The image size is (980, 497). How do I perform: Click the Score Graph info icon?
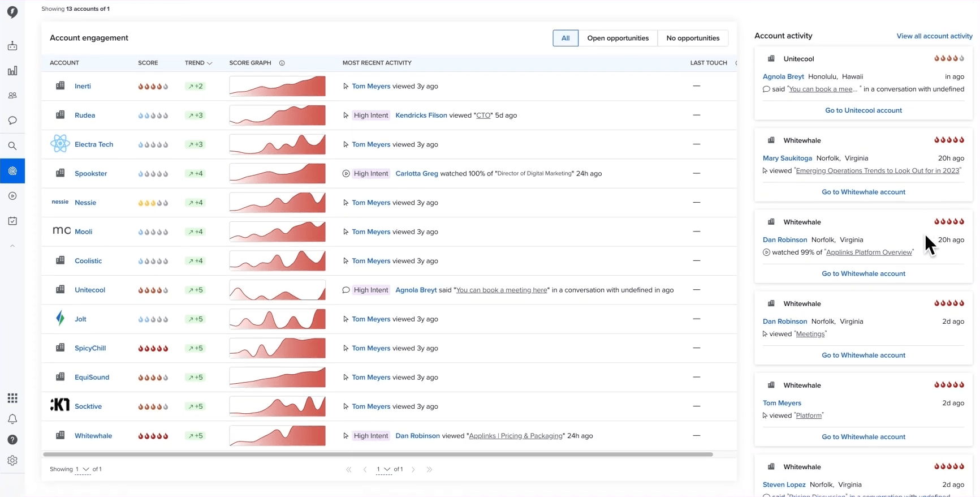tap(282, 63)
